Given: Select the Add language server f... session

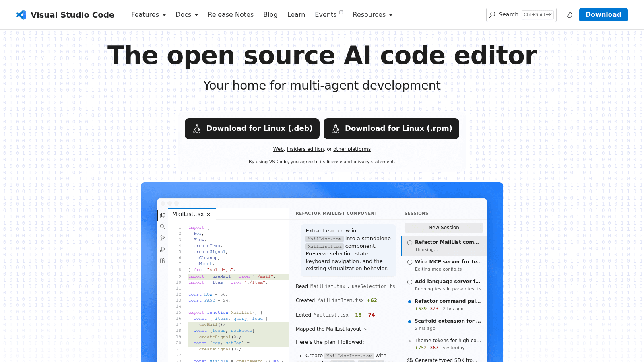Looking at the screenshot, I should click(444, 285).
